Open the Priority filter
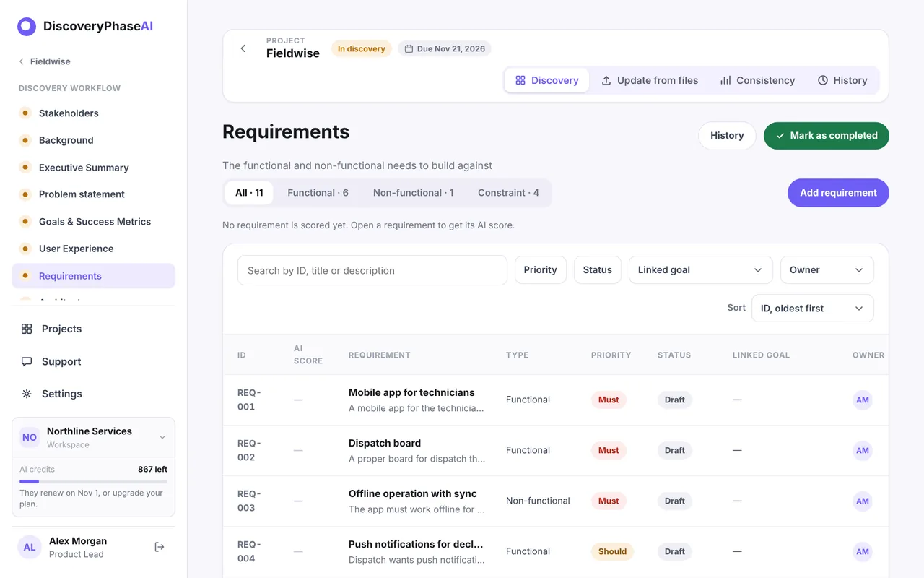 pyautogui.click(x=541, y=270)
